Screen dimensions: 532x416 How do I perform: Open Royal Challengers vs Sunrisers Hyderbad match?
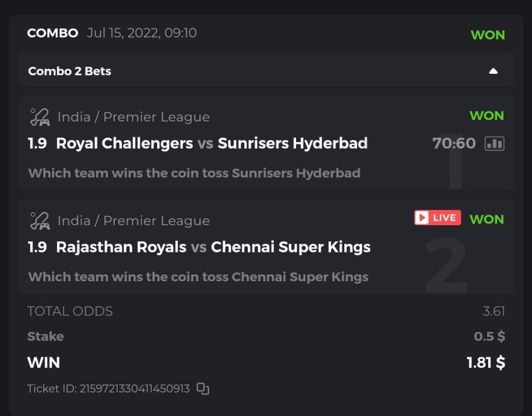[x=212, y=143]
